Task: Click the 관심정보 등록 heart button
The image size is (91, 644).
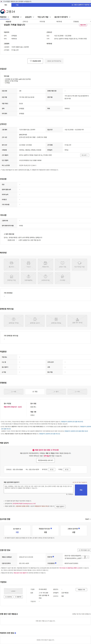Action: (x=35, y=61)
